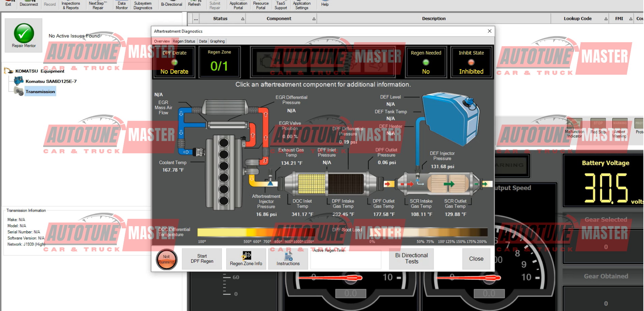
Task: Open Bi Directional Tests
Action: point(411,259)
